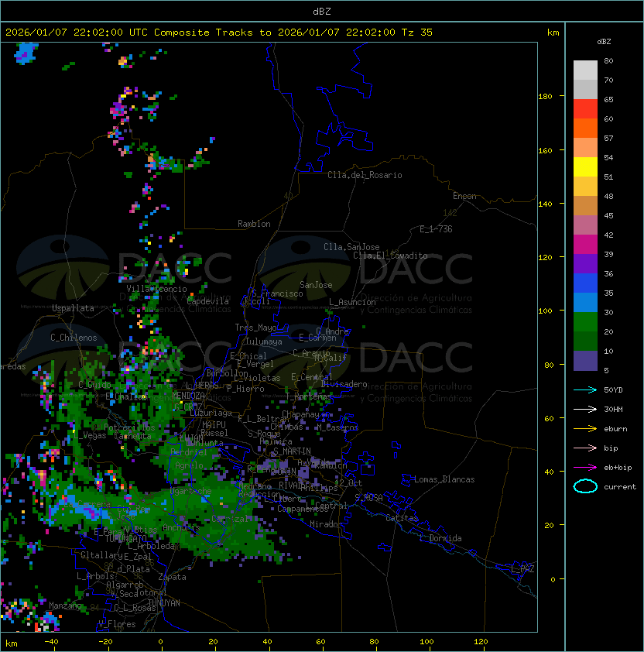Click the 'Lomas_Blancas' map label

pos(444,479)
